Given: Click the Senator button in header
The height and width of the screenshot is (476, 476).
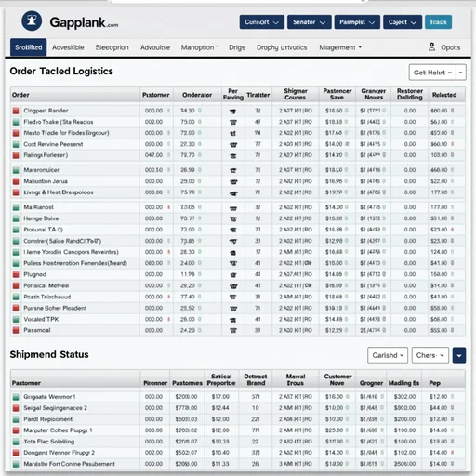Looking at the screenshot, I should click(310, 22).
